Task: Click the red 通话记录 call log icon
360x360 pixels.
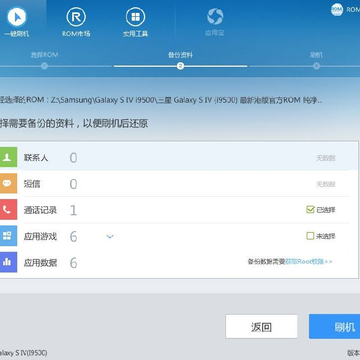Action: [7, 210]
